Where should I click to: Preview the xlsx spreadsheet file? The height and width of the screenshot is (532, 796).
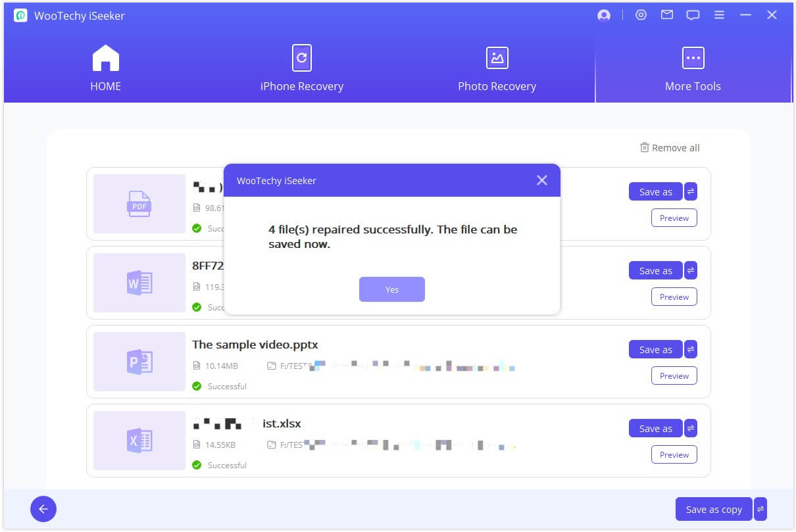[674, 454]
